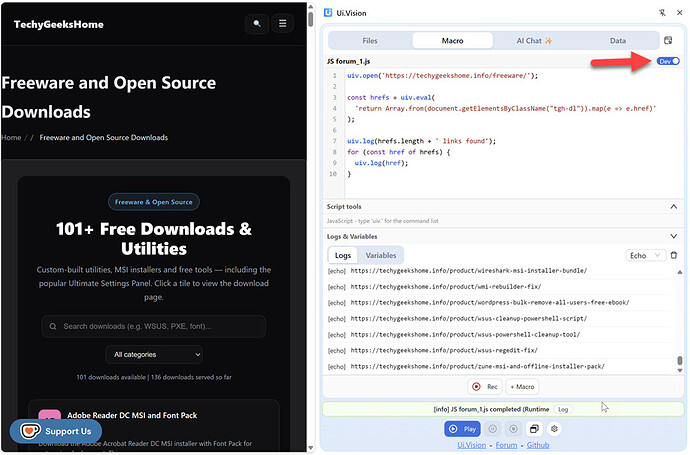Switch to the Data tab
The height and width of the screenshot is (455, 690).
pyautogui.click(x=617, y=40)
